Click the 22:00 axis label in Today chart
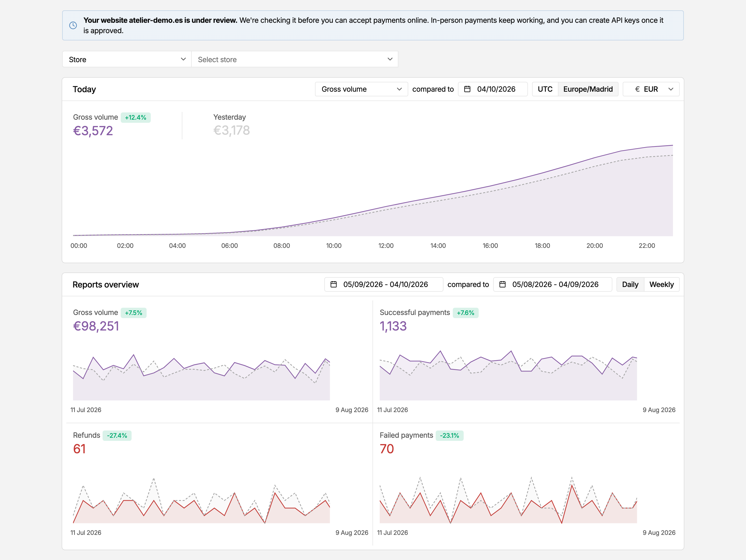The width and height of the screenshot is (746, 560). [x=647, y=246]
